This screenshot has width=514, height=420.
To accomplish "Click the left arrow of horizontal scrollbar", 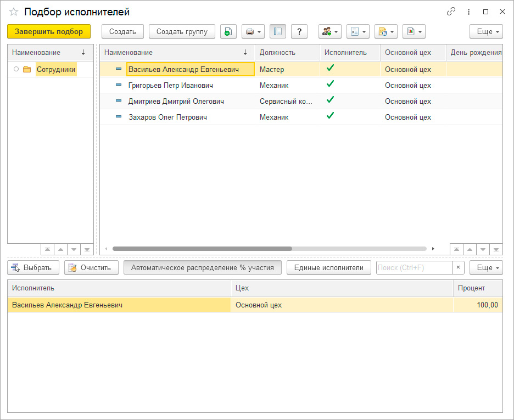I will pyautogui.click(x=106, y=249).
